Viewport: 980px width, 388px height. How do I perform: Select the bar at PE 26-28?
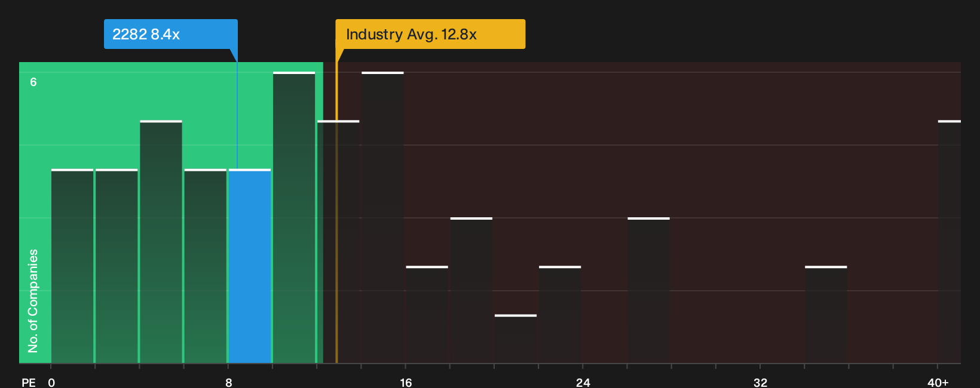[x=649, y=290]
